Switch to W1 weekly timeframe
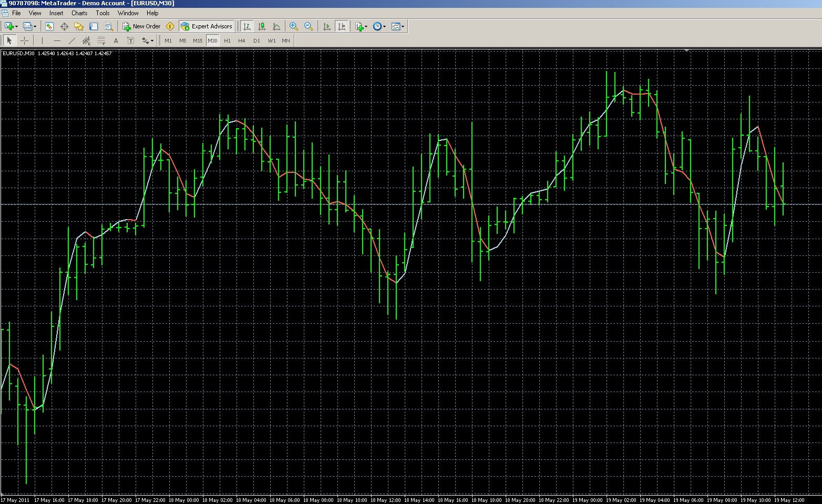This screenshot has width=822, height=504. (271, 40)
